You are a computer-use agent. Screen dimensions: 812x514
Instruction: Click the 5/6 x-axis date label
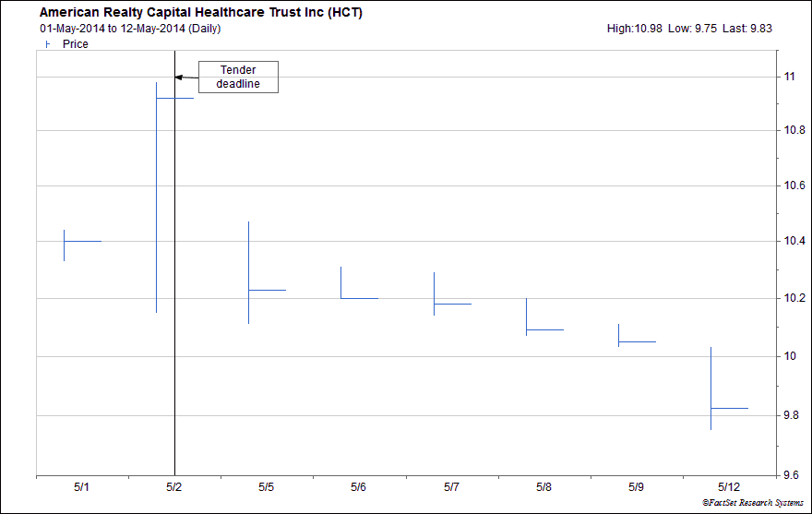358,487
